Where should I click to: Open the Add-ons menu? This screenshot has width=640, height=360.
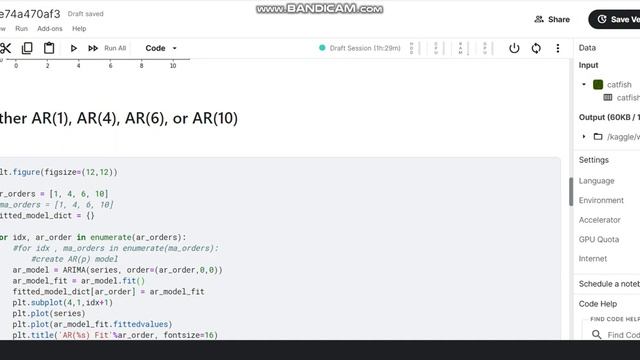click(50, 29)
